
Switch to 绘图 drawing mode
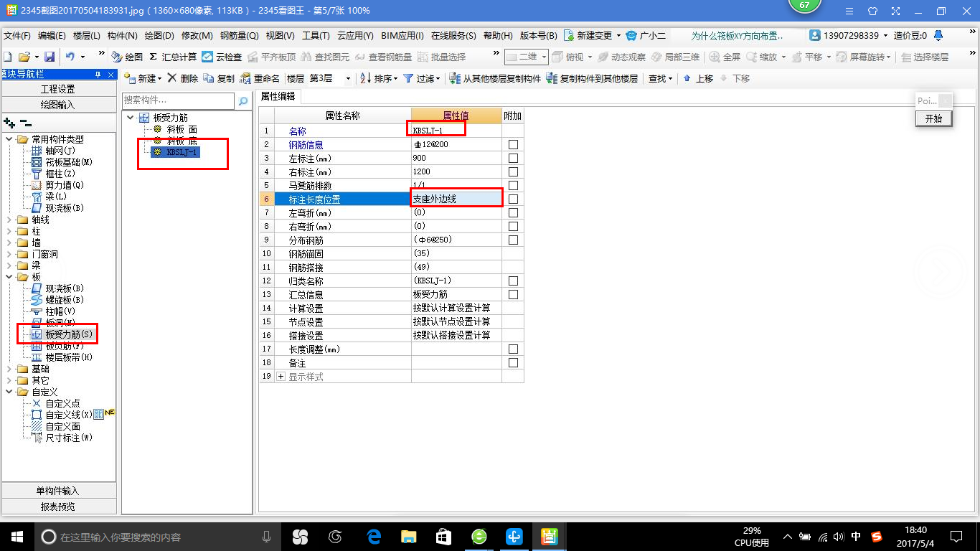point(128,57)
